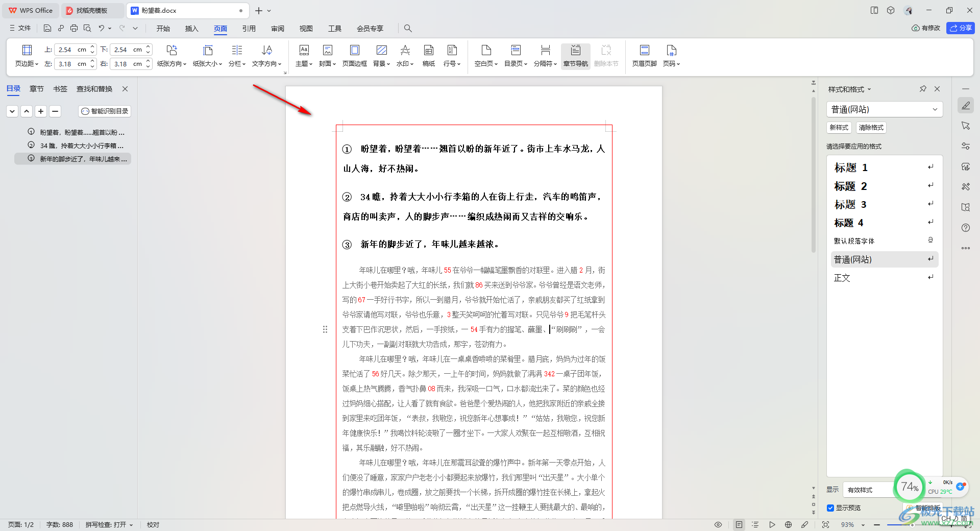Viewport: 980px width, 531px height.
Task: Open the 主题 theme gallery
Action: coord(304,56)
